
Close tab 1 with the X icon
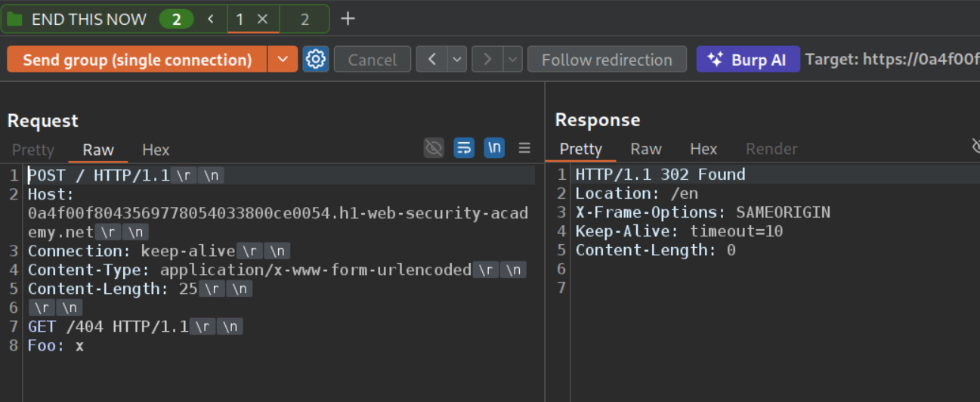coord(262,19)
